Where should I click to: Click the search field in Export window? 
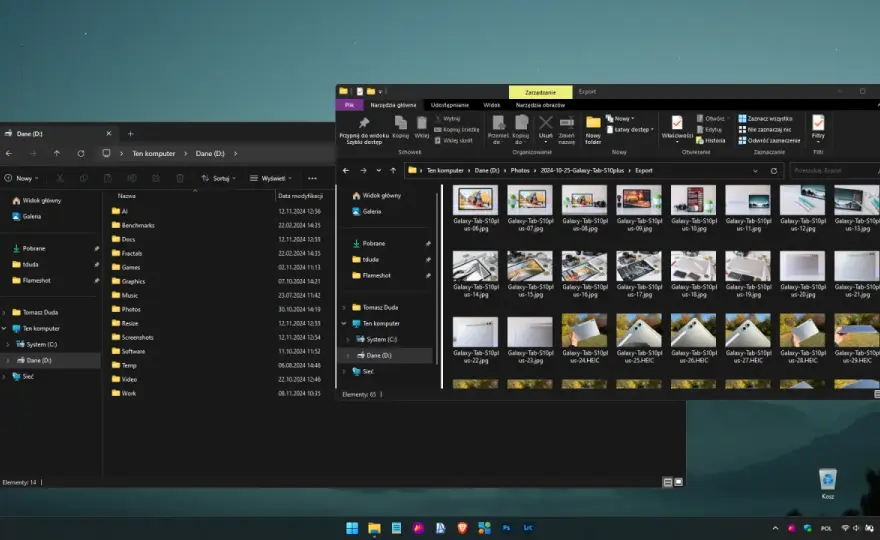tap(834, 171)
